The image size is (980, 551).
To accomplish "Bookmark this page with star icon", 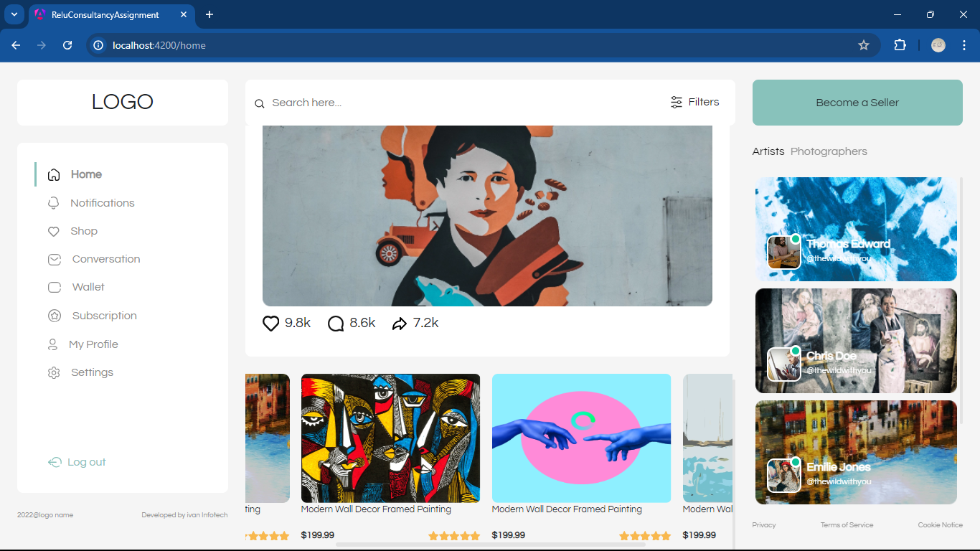I will (864, 45).
